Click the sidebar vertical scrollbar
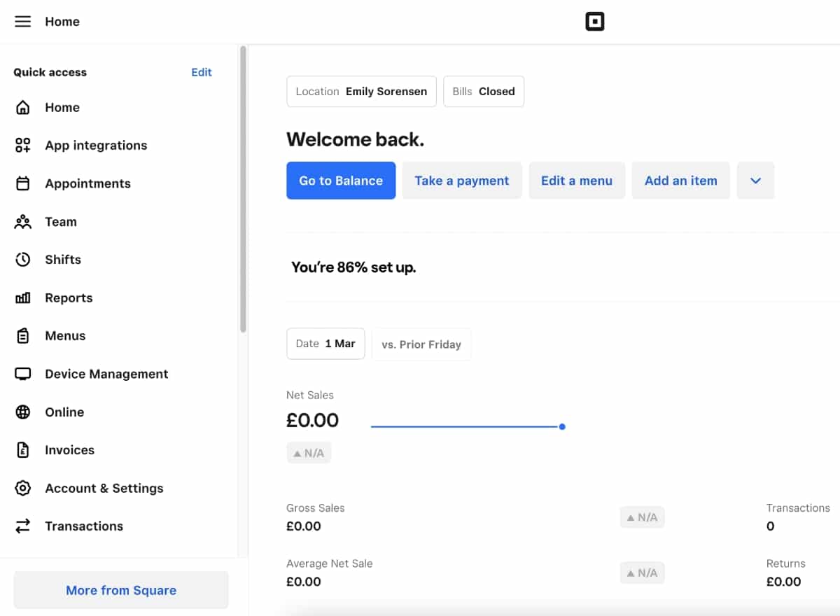Screen dimensions: 840x616 click(243, 189)
